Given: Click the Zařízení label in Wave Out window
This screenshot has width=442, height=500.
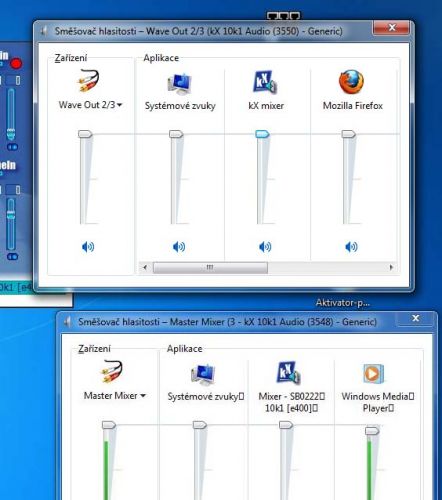Looking at the screenshot, I should (71, 58).
